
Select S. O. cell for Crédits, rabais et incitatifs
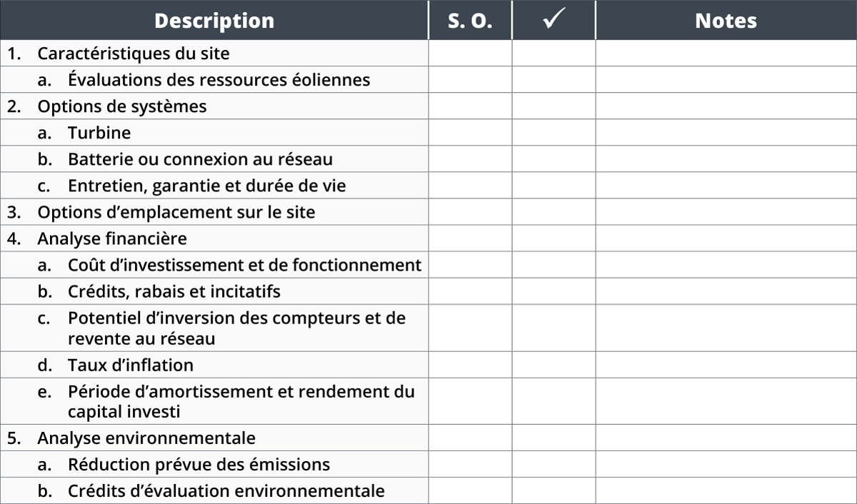(x=470, y=291)
